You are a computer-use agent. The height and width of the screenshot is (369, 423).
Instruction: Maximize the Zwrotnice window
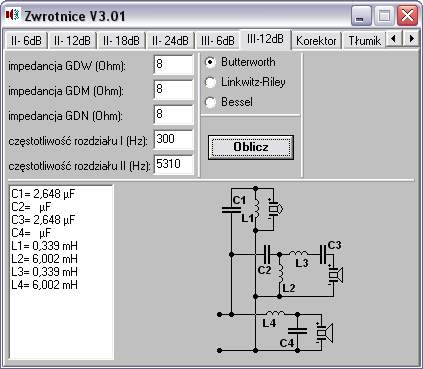tap(384, 16)
